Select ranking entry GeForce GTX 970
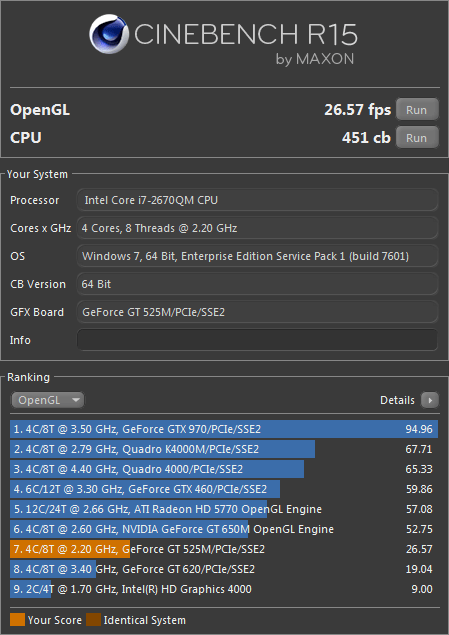This screenshot has height=635, width=449. pyautogui.click(x=224, y=429)
